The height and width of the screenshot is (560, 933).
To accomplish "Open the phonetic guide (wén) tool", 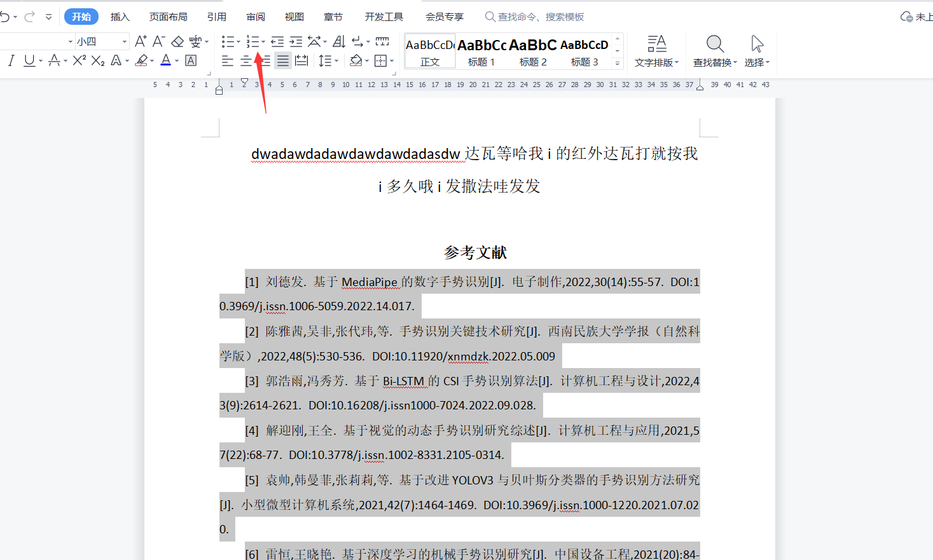I will pyautogui.click(x=195, y=41).
